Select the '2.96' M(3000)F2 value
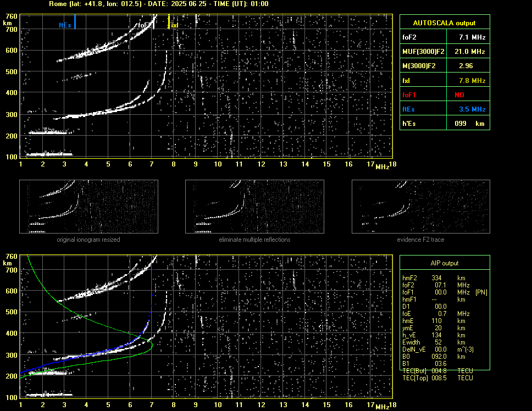The width and height of the screenshot is (532, 411). click(466, 66)
